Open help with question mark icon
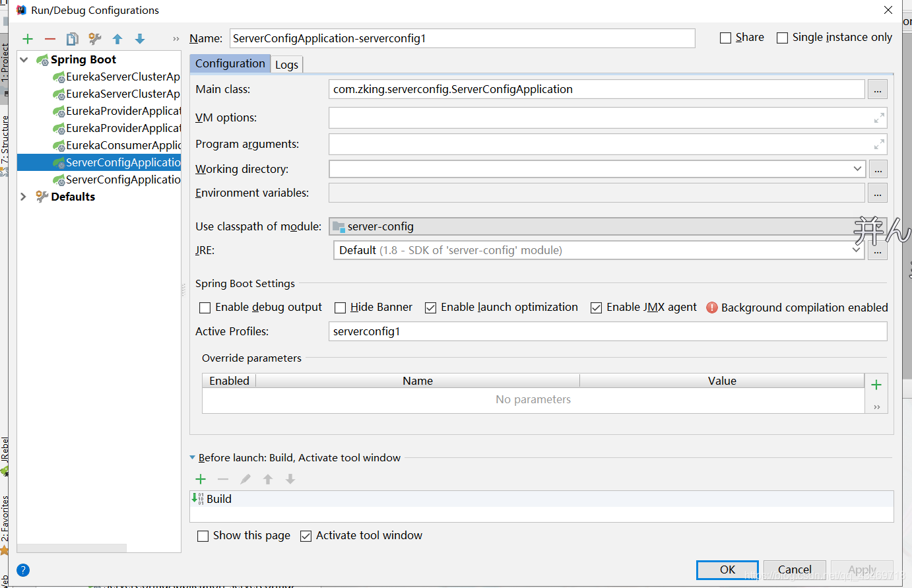The image size is (912, 588). pyautogui.click(x=23, y=570)
